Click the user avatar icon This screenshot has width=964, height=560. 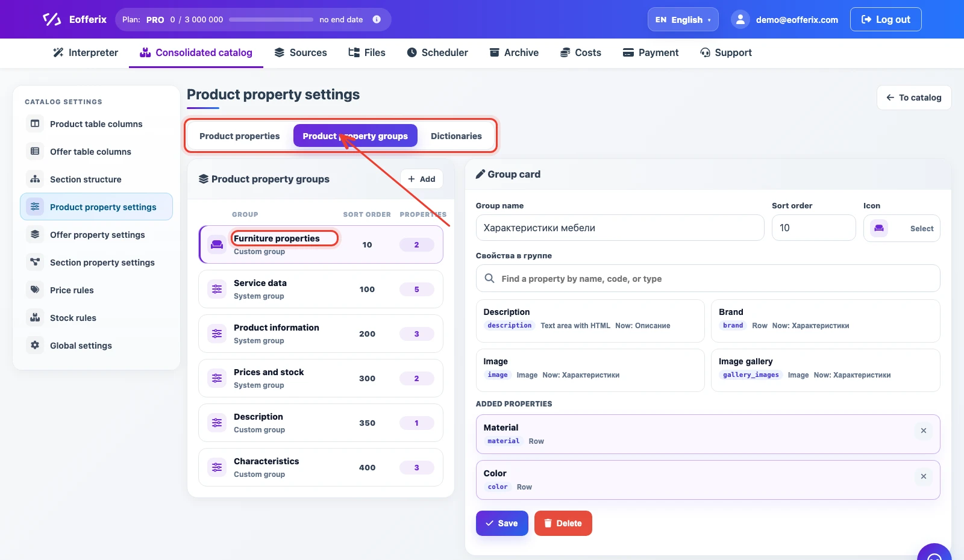740,19
